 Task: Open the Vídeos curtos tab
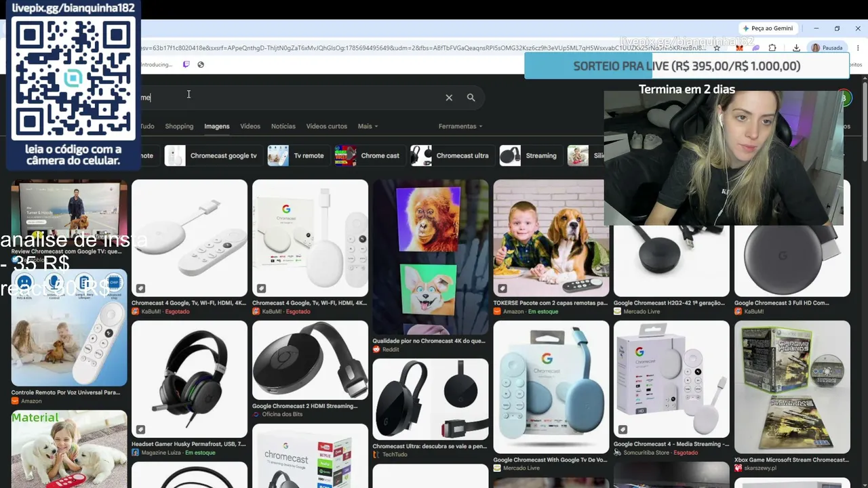coord(326,126)
